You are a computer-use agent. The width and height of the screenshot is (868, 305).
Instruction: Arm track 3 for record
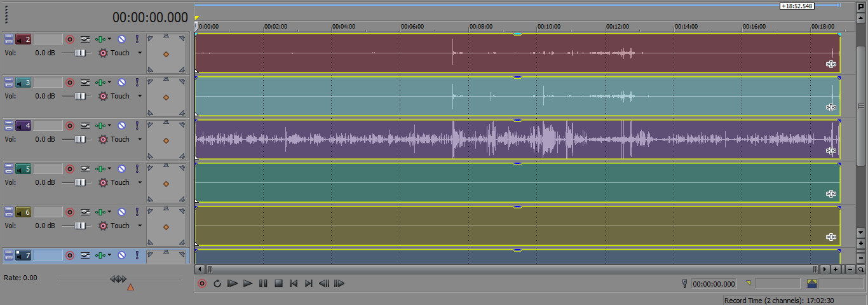pyautogui.click(x=71, y=83)
